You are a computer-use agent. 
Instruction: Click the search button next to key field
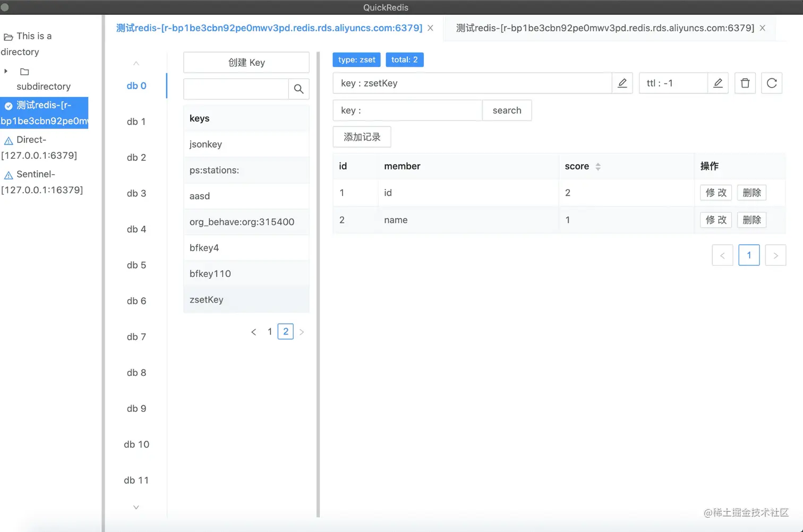click(507, 110)
